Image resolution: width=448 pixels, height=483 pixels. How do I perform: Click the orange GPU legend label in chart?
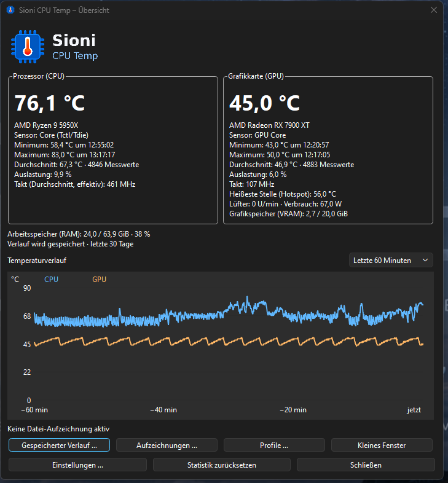(99, 280)
